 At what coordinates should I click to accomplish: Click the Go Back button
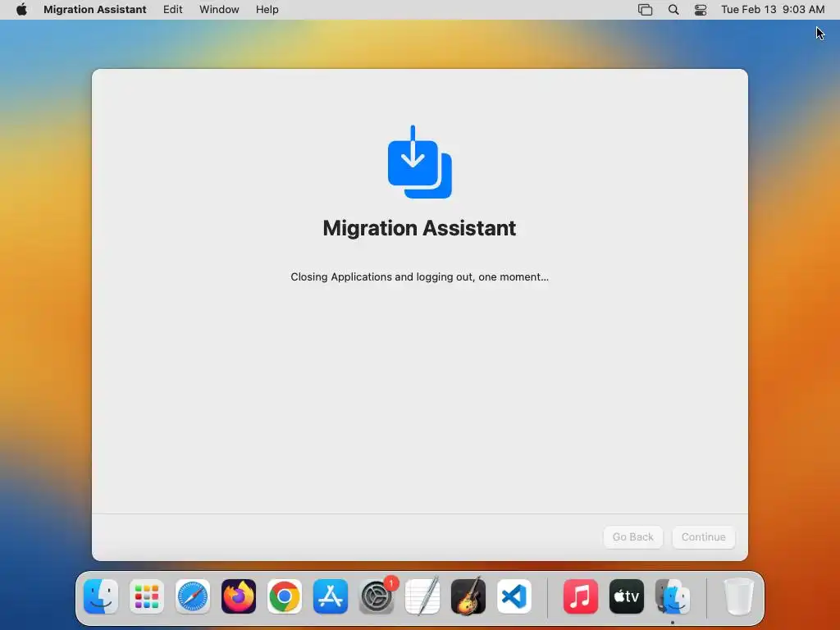click(x=632, y=536)
